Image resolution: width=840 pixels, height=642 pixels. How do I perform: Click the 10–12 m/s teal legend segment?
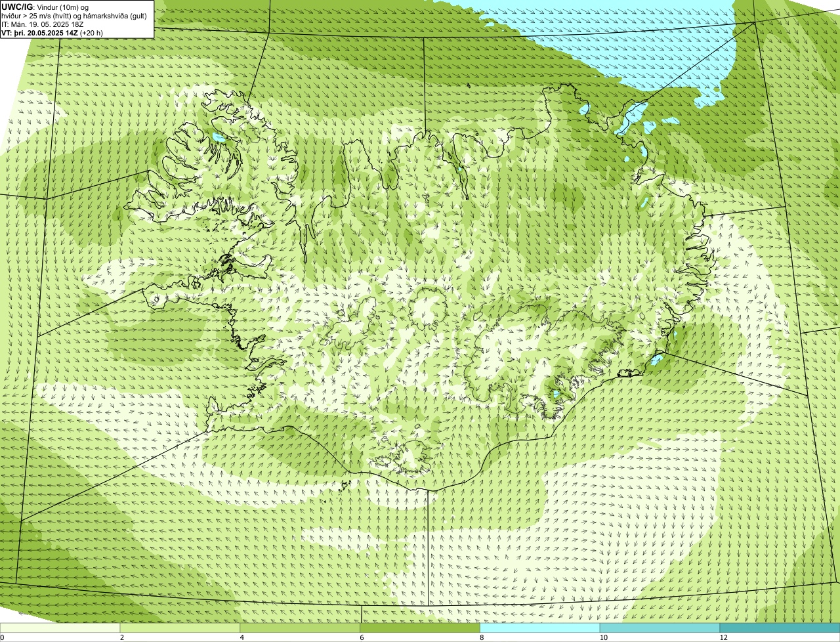click(660, 628)
